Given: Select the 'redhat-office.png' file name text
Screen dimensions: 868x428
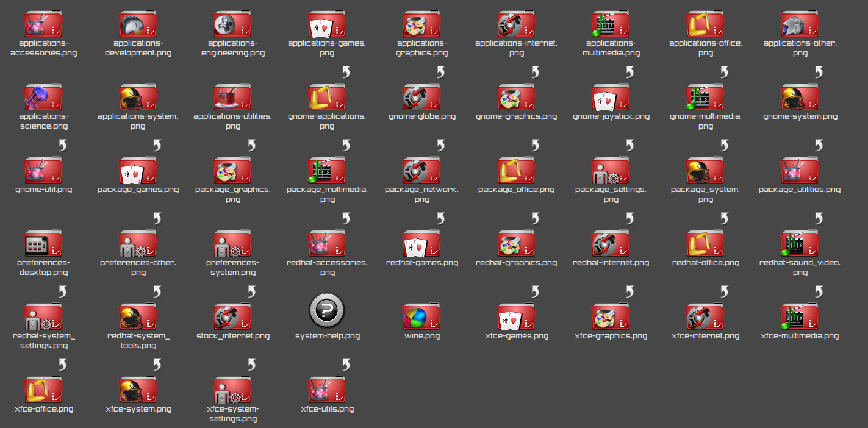Looking at the screenshot, I should coord(705,263).
